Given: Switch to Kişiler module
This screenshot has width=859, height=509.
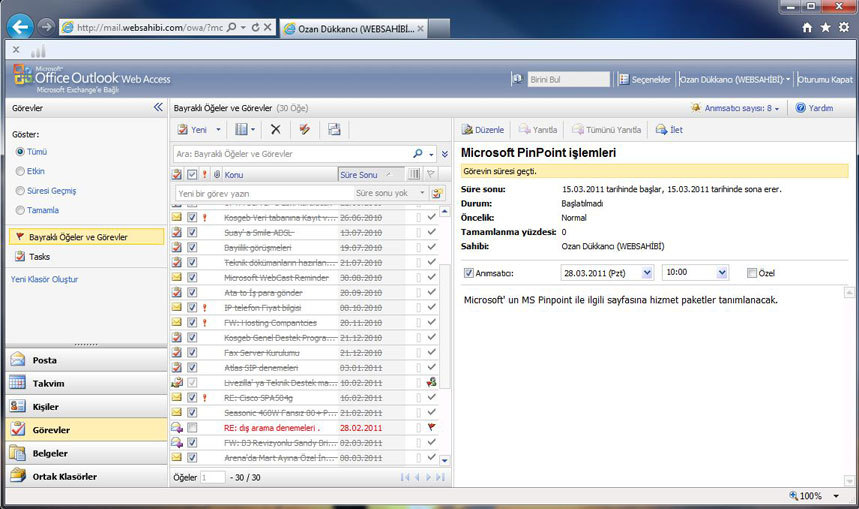Looking at the screenshot, I should tap(86, 407).
